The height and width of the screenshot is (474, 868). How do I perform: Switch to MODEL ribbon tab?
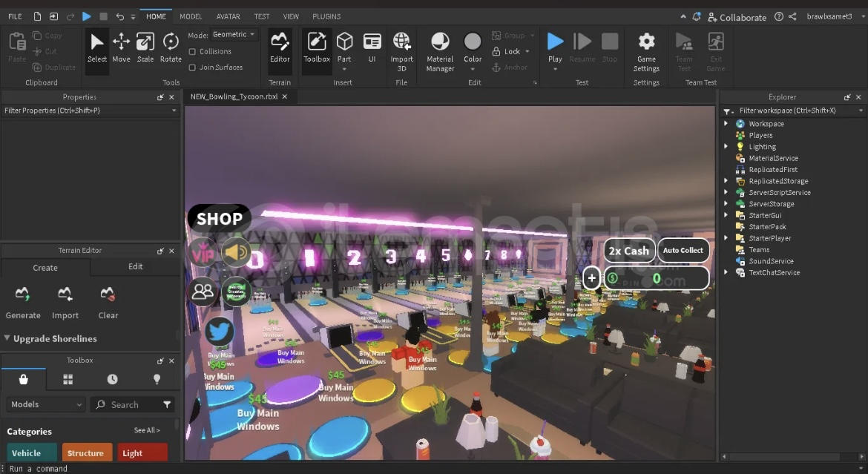point(191,16)
